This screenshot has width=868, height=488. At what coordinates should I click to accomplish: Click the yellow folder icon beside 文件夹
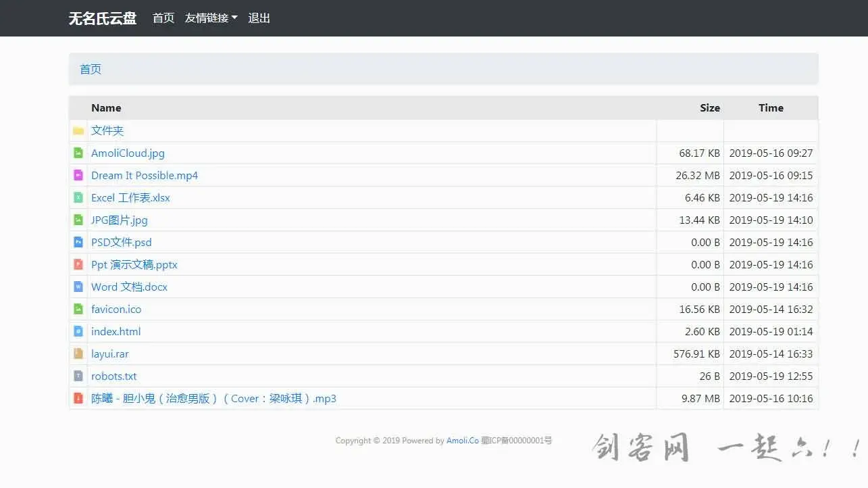78,130
